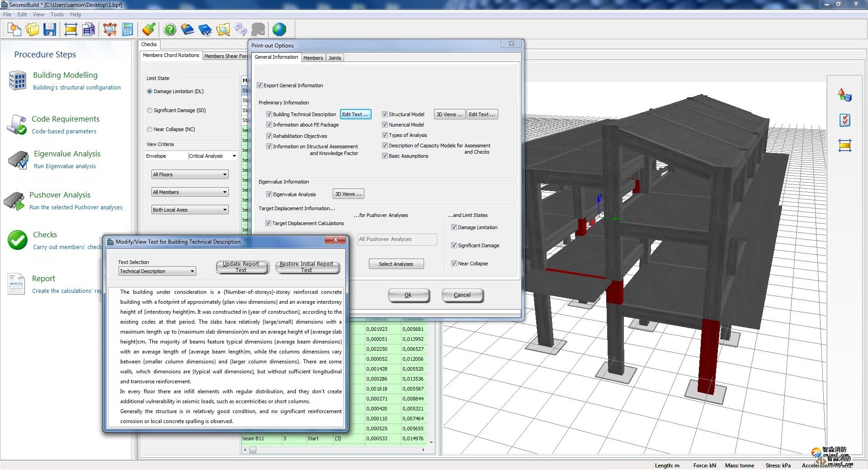Open Eigenvalue Analysis procedure step icon
The height and width of the screenshot is (471, 868).
click(x=18, y=160)
